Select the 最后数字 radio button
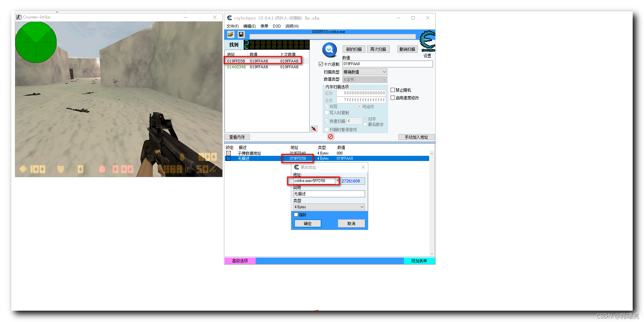This screenshot has height=322, width=644. [x=365, y=124]
